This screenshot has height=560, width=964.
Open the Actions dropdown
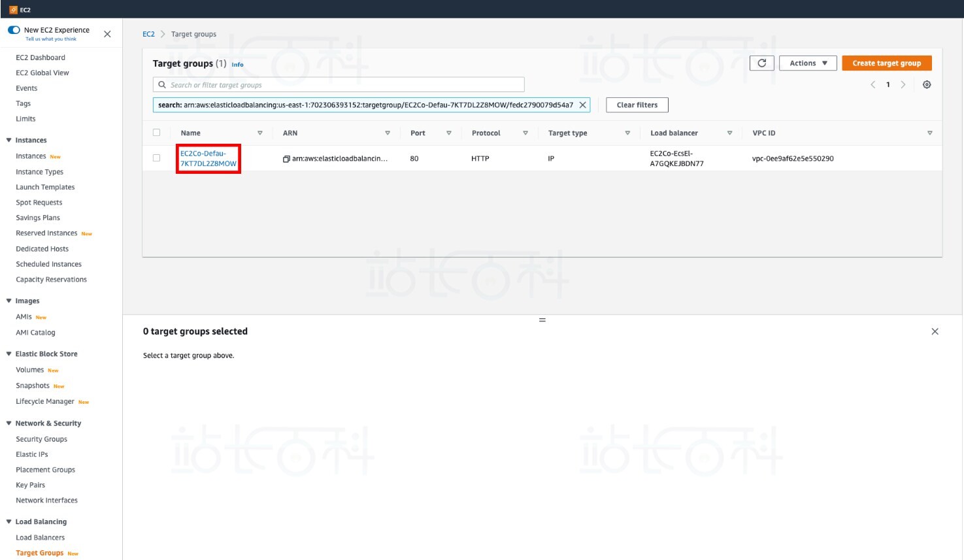click(x=808, y=63)
